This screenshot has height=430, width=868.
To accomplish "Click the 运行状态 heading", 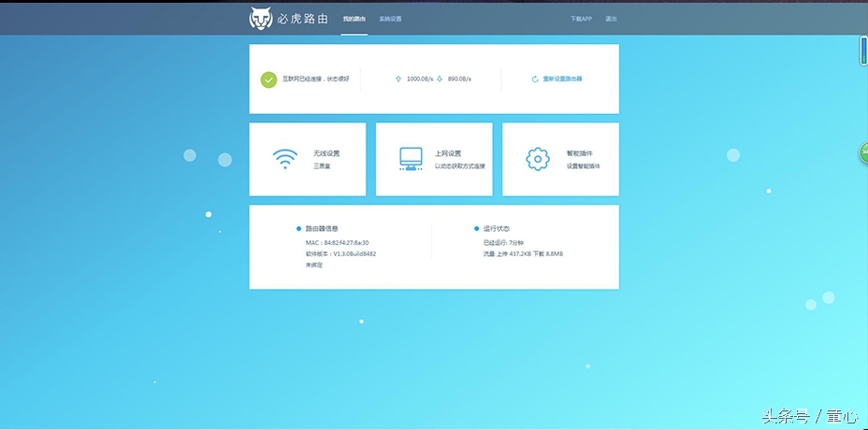I will pos(497,228).
